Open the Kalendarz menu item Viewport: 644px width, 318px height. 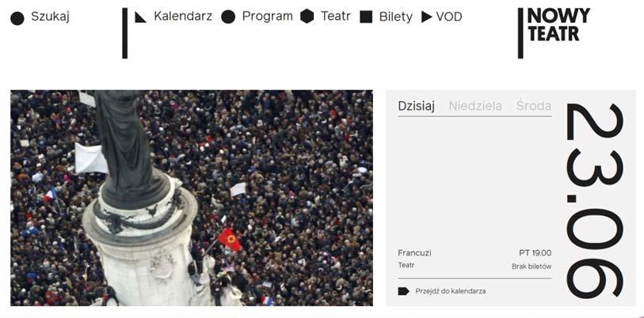[x=183, y=17]
